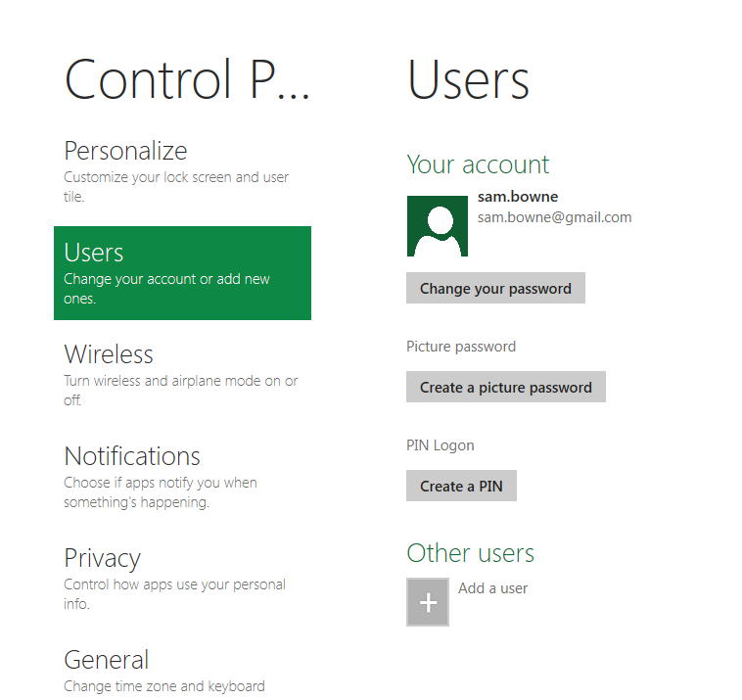The width and height of the screenshot is (742, 700).
Task: Click the Add a user text link
Action: tap(493, 588)
